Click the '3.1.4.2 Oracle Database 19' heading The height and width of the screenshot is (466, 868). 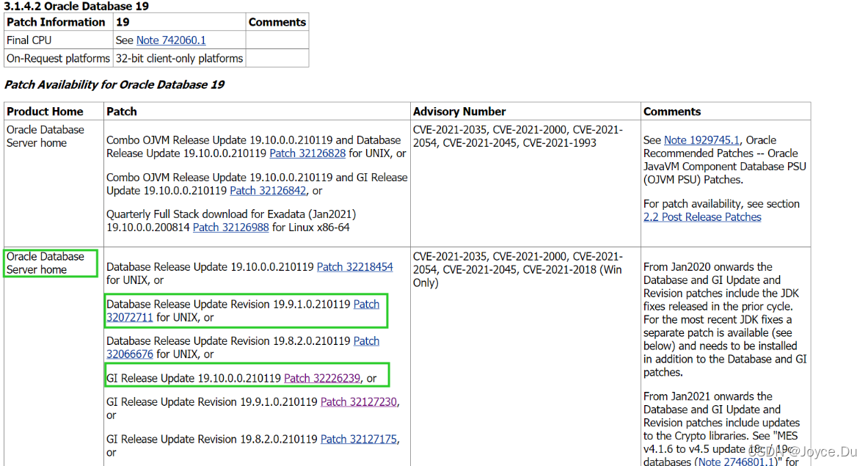point(76,6)
